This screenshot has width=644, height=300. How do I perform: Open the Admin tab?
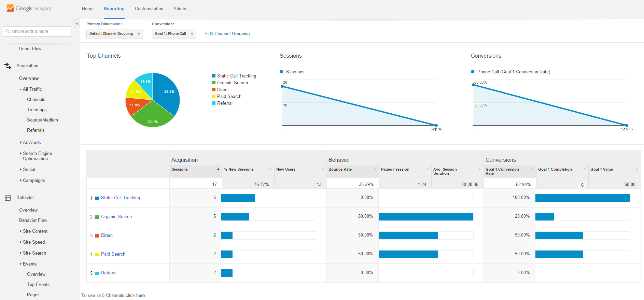[x=180, y=9]
